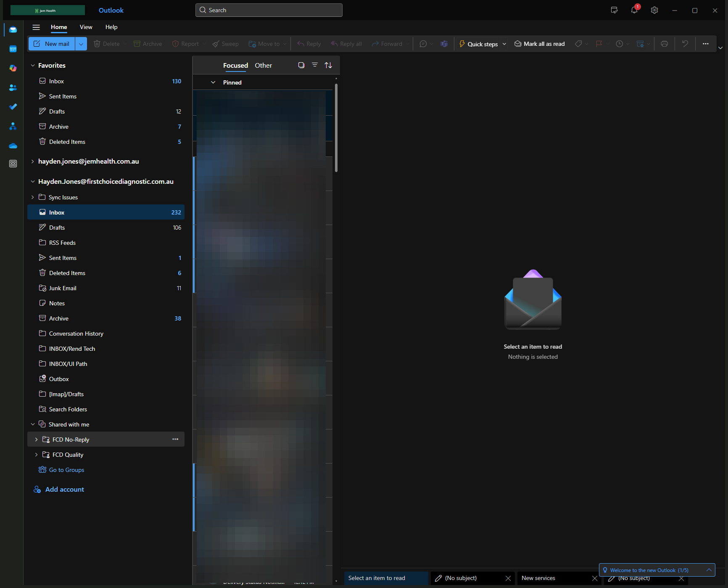Click the Teams share icon

pos(444,44)
